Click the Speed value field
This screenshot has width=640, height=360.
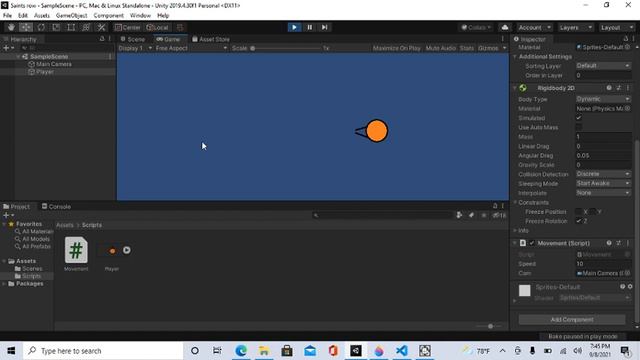(603, 264)
